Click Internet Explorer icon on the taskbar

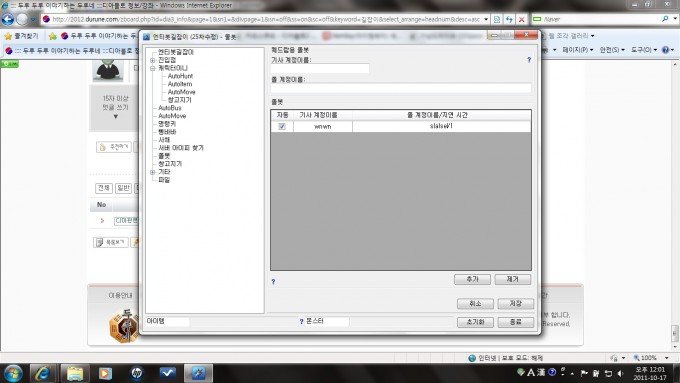click(x=43, y=373)
